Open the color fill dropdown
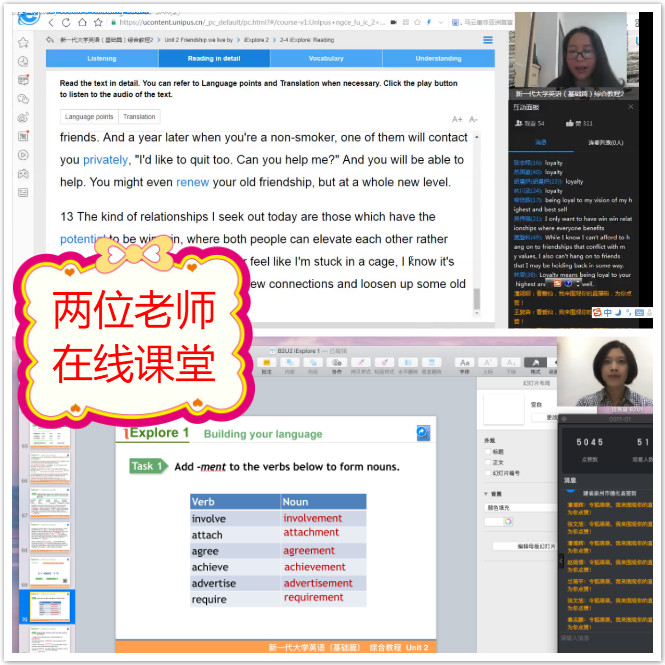The width and height of the screenshot is (665, 665). (x=518, y=507)
